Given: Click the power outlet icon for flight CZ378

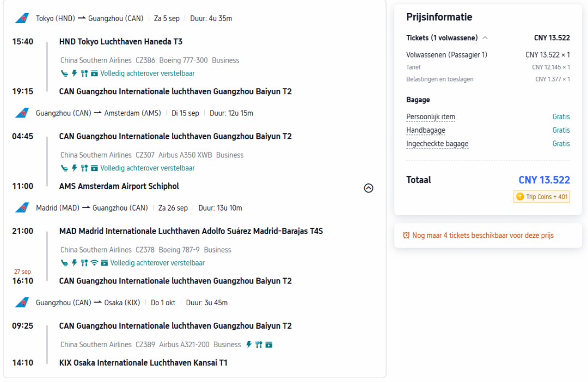Looking at the screenshot, I should pyautogui.click(x=74, y=263).
